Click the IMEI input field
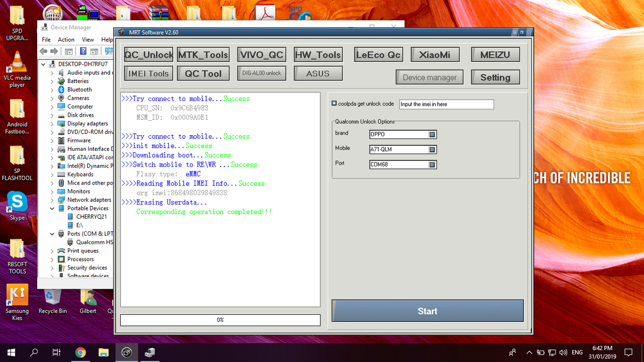Screen dimensions: 644x362 (446, 104)
